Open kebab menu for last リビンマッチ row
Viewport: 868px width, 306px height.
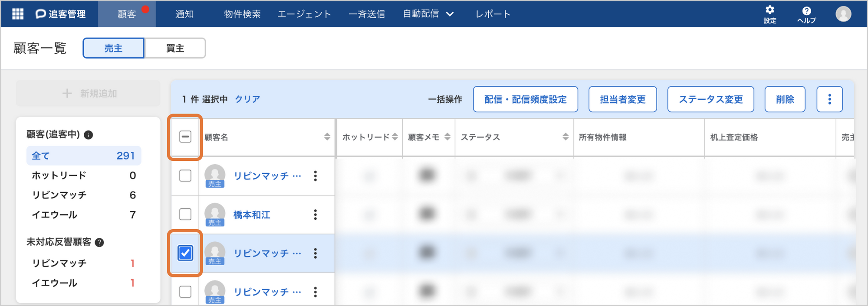coord(316,292)
